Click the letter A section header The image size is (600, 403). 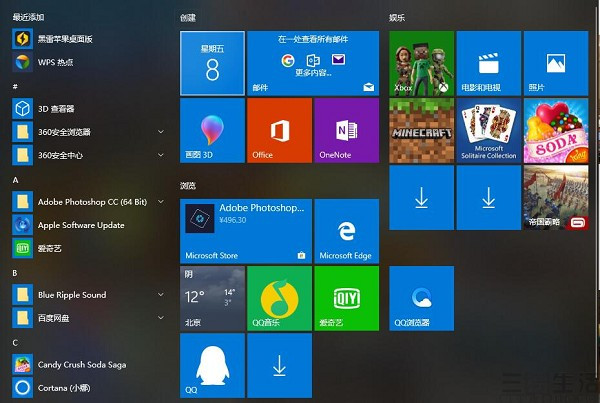[15, 179]
